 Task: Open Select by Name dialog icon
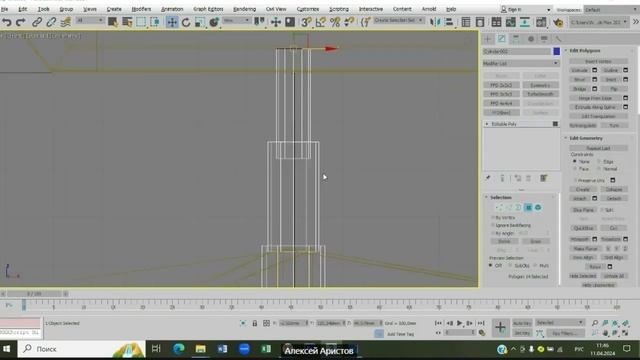pos(127,22)
